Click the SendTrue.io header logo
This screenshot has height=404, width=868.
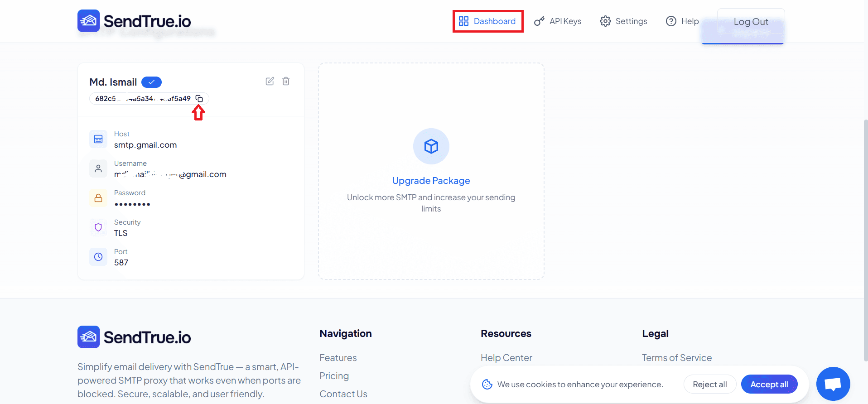click(x=134, y=21)
